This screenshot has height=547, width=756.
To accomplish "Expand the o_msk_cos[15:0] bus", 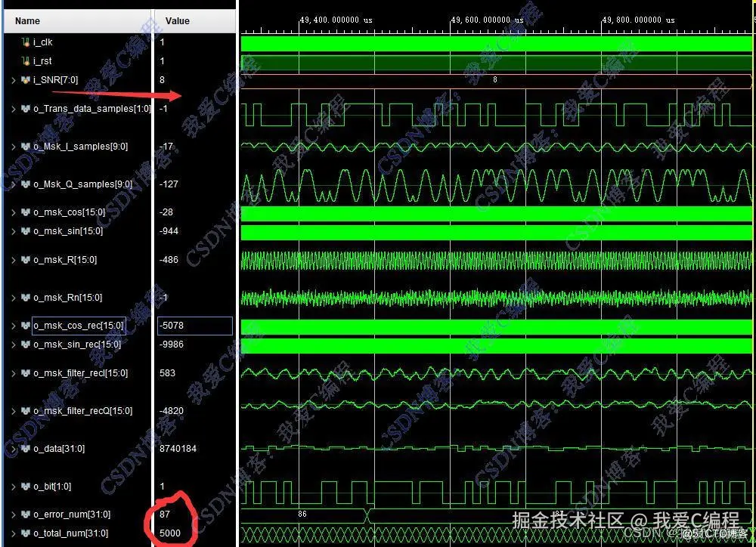I will 14,213.
